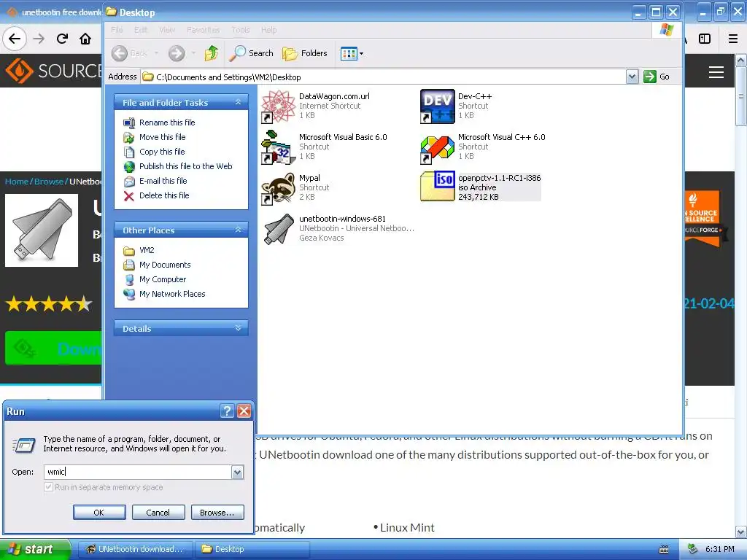Screen dimensions: 747x560
Task: Select the unetbootin-windows-681 file icon
Action: tap(279, 229)
